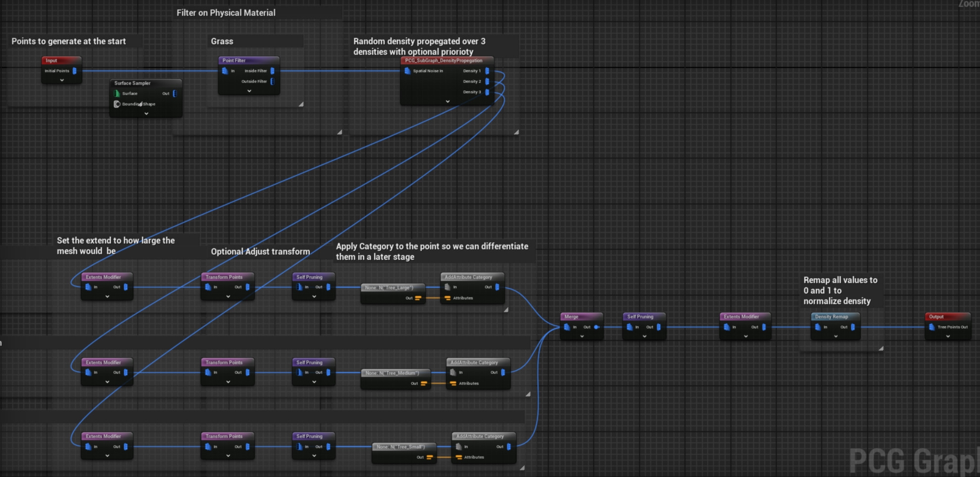Click the Initial Points pin on Input node
Viewport: 980px width, 477px height.
coord(75,71)
